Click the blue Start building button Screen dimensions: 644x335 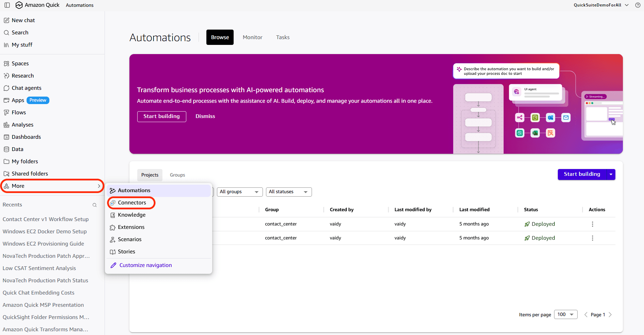(582, 174)
